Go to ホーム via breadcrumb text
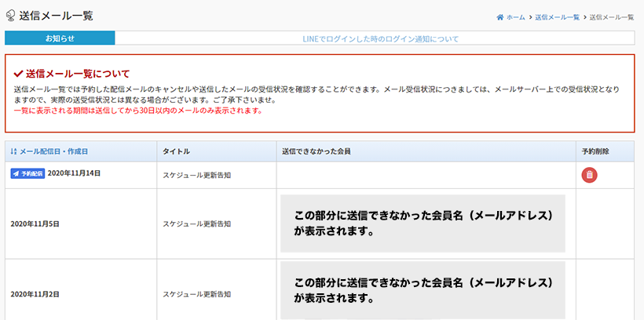644x320 pixels. (516, 16)
